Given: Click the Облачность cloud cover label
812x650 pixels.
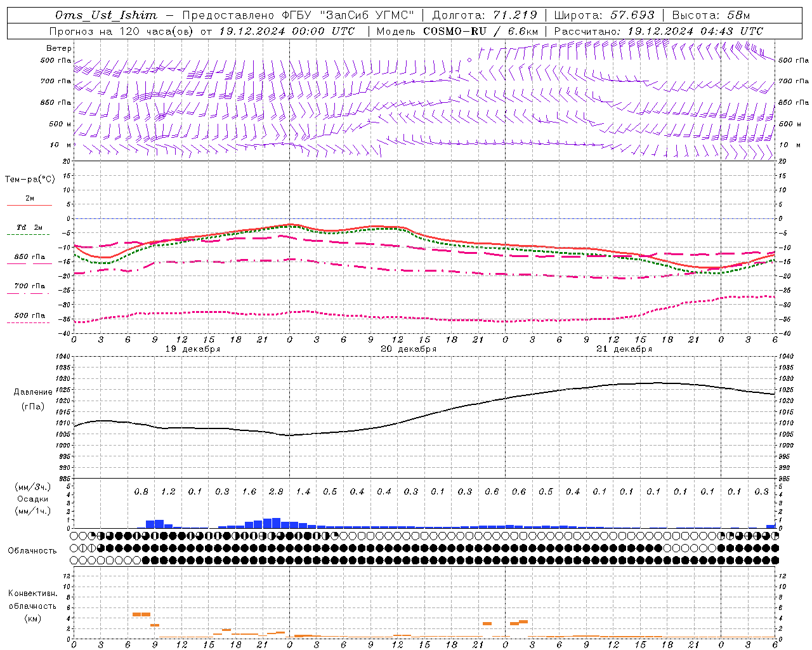Looking at the screenshot, I should tap(32, 551).
